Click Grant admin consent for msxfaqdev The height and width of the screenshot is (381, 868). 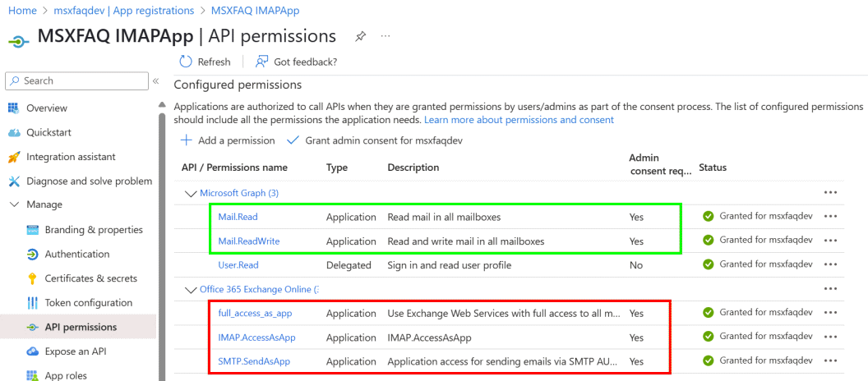pos(383,140)
